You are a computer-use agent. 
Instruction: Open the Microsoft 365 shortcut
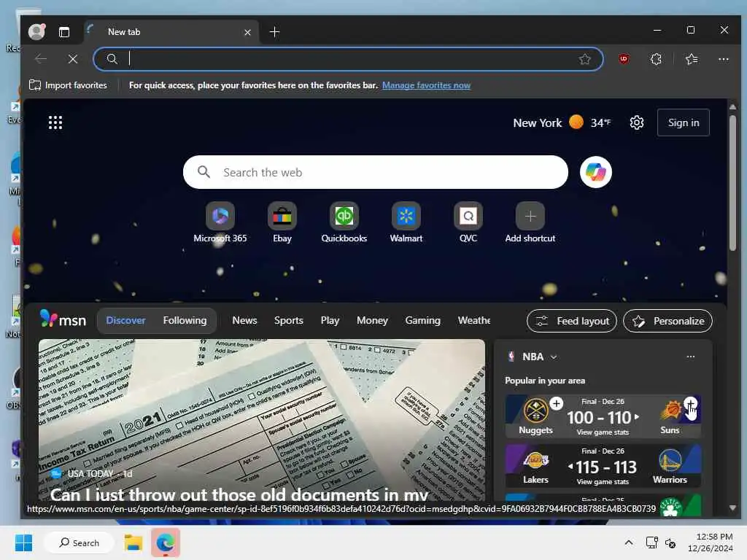tap(220, 223)
